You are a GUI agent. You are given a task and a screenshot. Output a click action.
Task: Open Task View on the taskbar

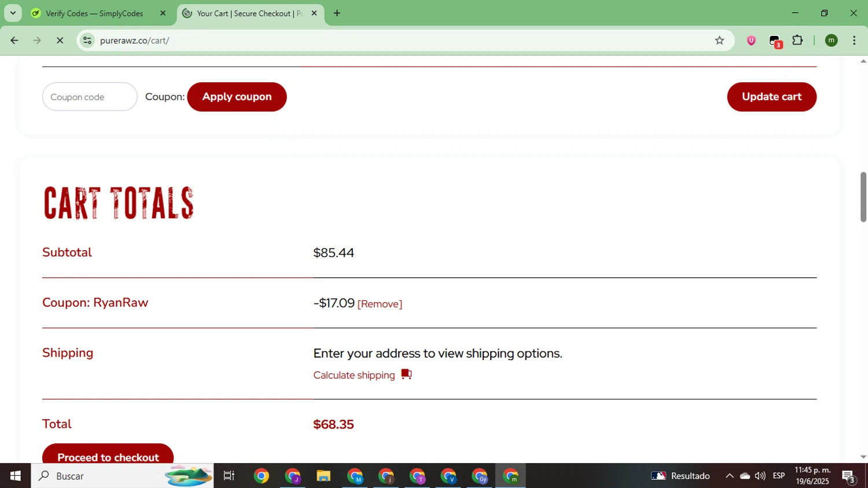click(x=229, y=476)
